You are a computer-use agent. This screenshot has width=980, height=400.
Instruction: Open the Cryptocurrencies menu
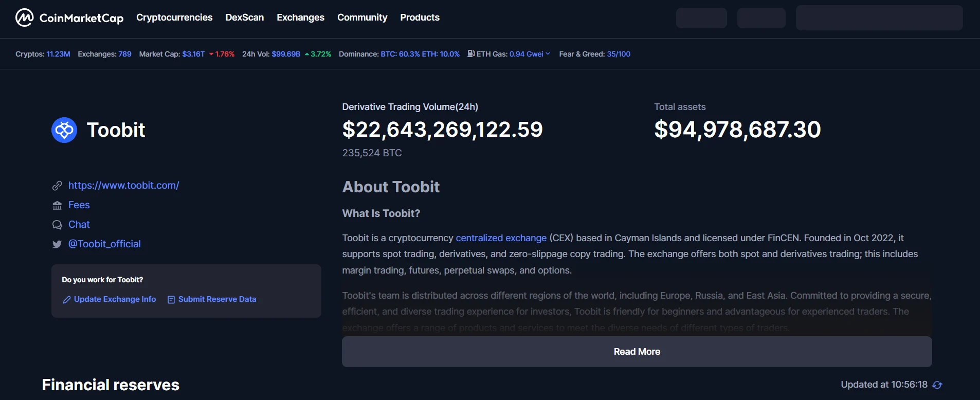point(174,17)
